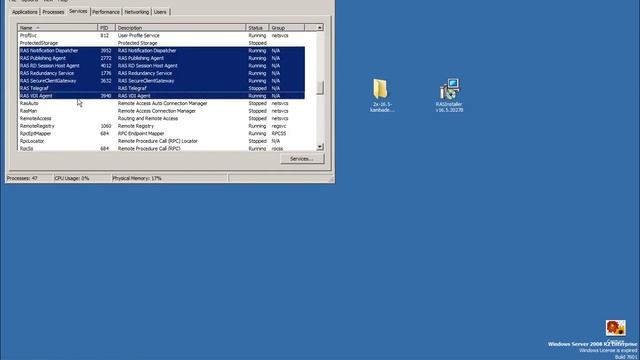Select the RpcSs service row
640x360 pixels.
162,148
